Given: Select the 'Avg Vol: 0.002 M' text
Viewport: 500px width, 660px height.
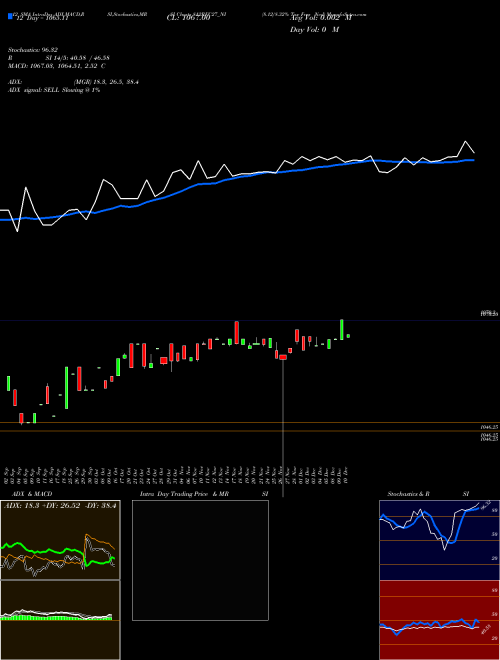Looking at the screenshot, I should click(x=320, y=18).
